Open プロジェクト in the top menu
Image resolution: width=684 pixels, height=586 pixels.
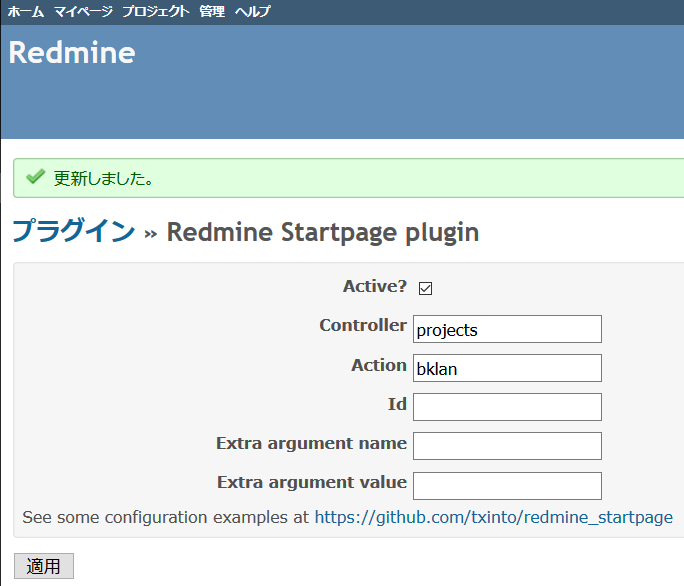tap(155, 12)
